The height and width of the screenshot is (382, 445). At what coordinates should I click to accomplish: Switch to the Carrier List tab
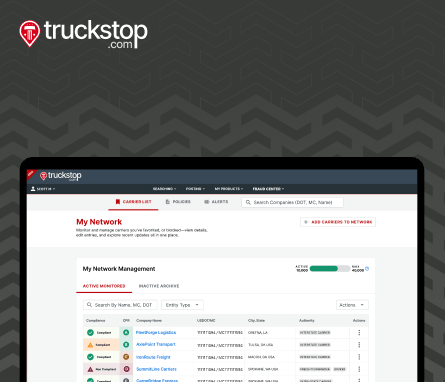[x=133, y=202]
